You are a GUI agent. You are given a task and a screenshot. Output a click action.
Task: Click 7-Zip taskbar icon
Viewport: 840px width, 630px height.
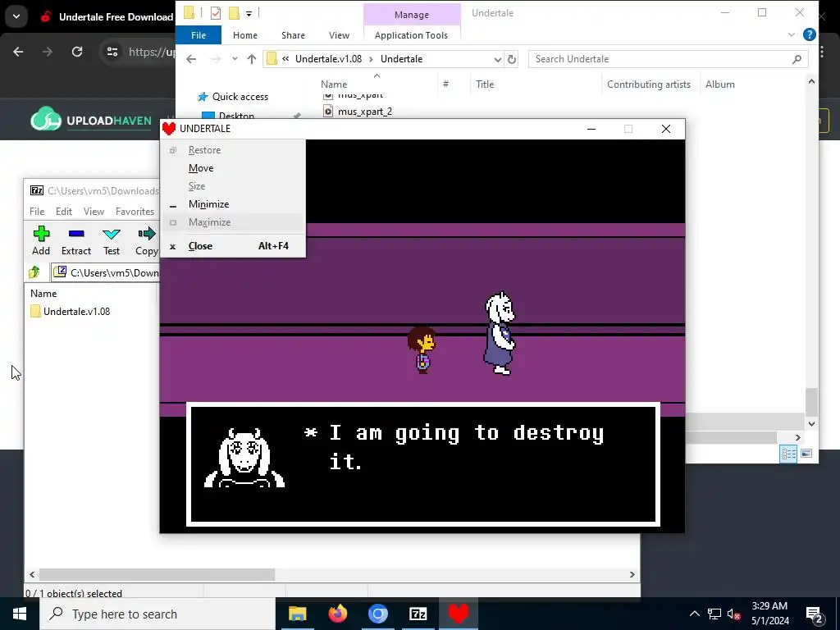[418, 614]
